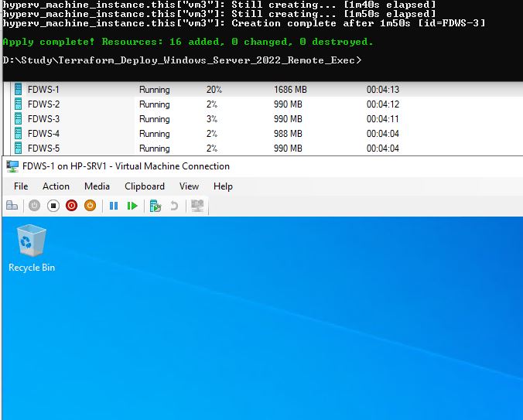Click the grayed Start VM icon
This screenshot has width=523, height=420.
pos(34,206)
